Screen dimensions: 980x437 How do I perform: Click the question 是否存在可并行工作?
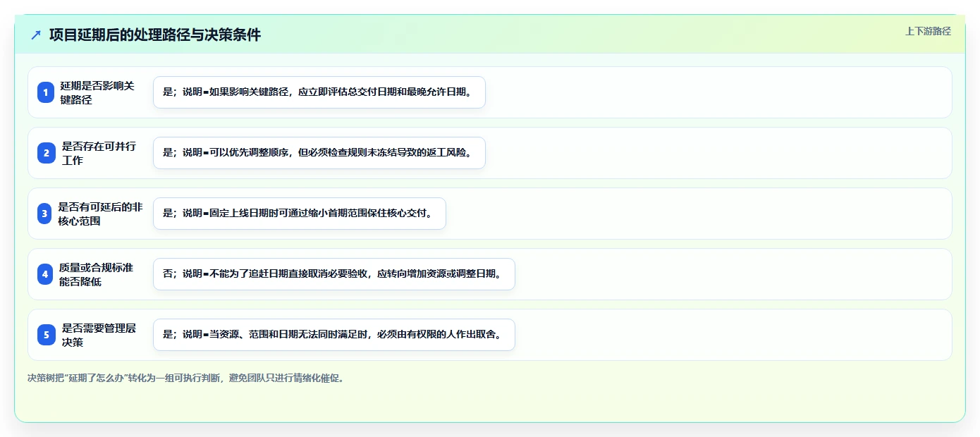click(99, 153)
